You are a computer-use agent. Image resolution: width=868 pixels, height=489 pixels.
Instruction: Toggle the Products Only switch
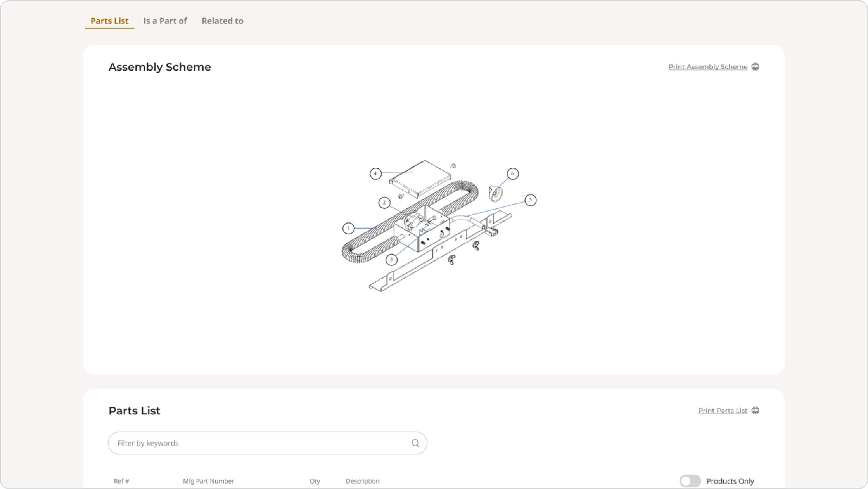tap(690, 481)
